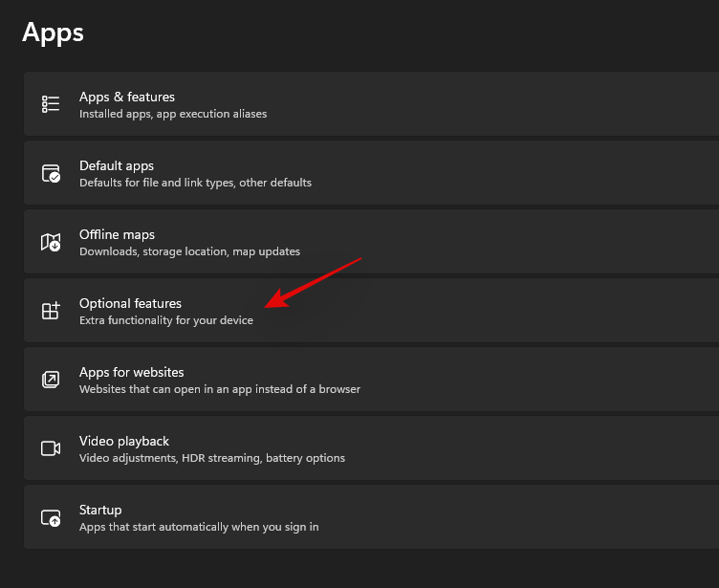The height and width of the screenshot is (588, 719).
Task: Click the Startup icon
Action: click(x=51, y=517)
